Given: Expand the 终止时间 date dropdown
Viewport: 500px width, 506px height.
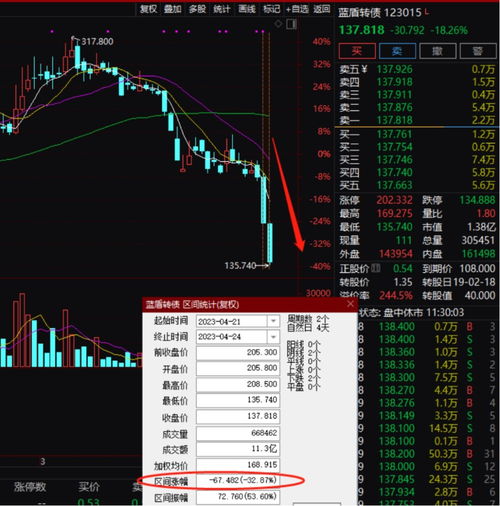Looking at the screenshot, I should pos(273,337).
